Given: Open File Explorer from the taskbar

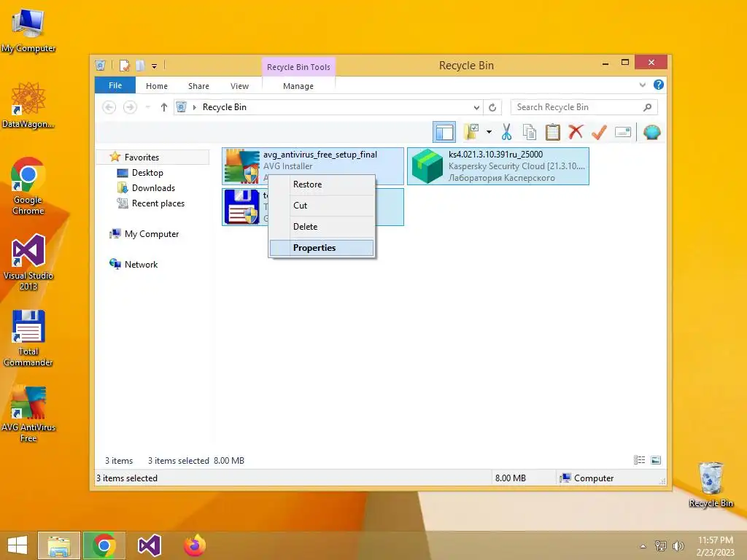Looking at the screenshot, I should (x=58, y=545).
